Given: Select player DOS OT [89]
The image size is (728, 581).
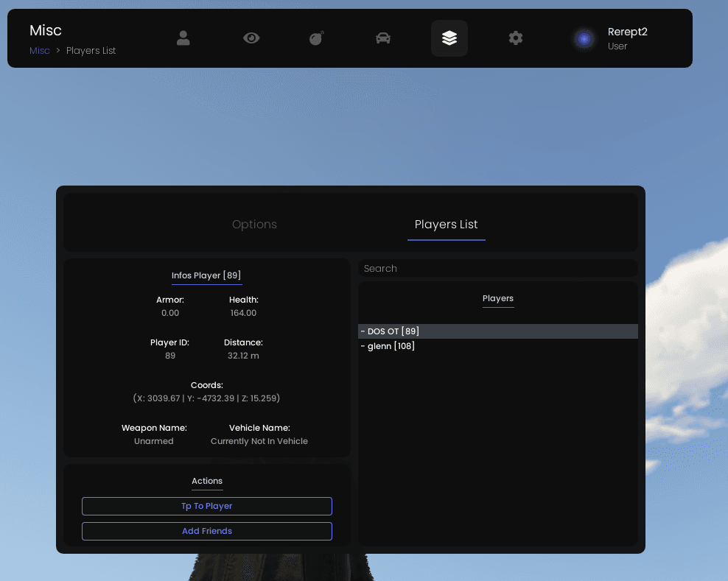Looking at the screenshot, I should tap(497, 331).
